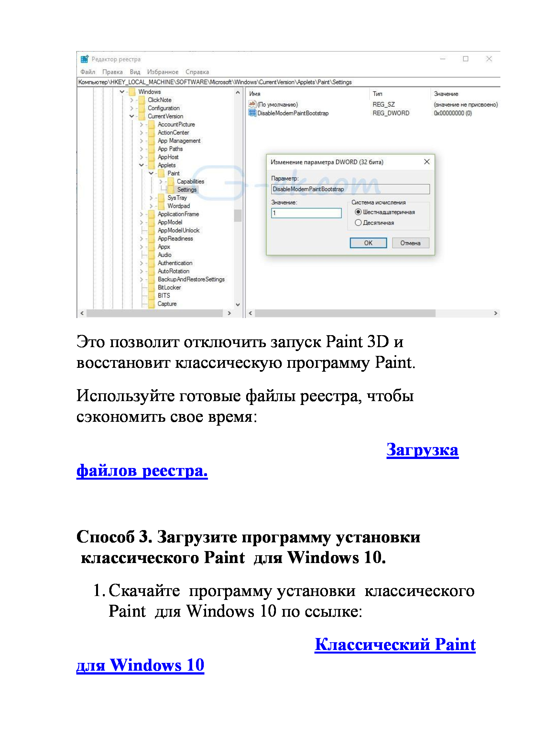Image resolution: width=535 pixels, height=756 pixels.
Task: Open the Избранное menu
Action: click(x=162, y=72)
